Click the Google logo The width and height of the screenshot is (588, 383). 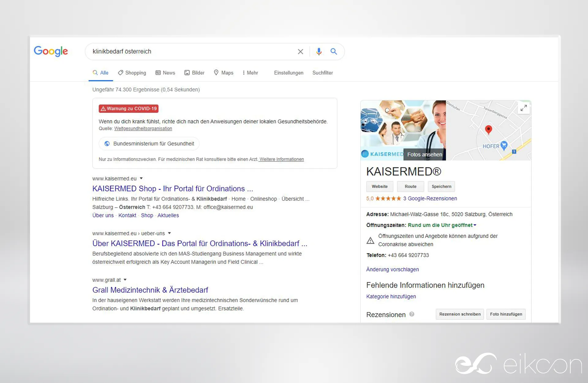click(x=51, y=51)
